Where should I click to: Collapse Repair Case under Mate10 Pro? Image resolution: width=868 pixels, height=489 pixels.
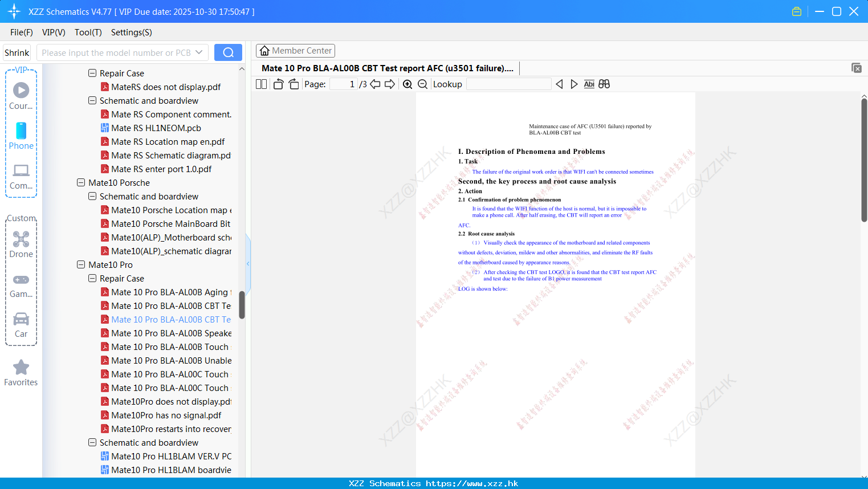pyautogui.click(x=92, y=279)
